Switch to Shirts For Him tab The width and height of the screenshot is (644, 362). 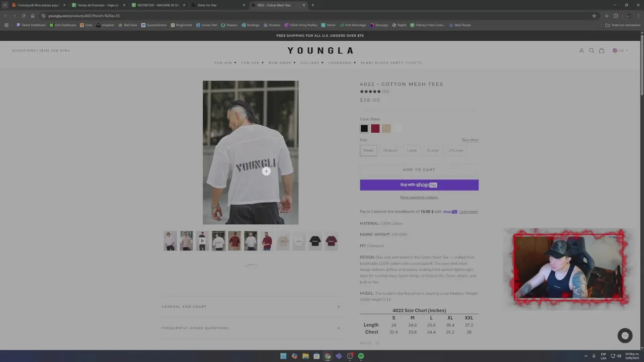(218, 5)
